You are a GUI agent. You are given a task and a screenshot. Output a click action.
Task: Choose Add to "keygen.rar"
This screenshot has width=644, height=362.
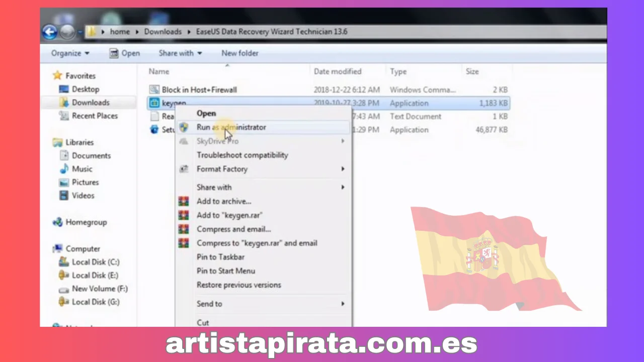point(229,216)
